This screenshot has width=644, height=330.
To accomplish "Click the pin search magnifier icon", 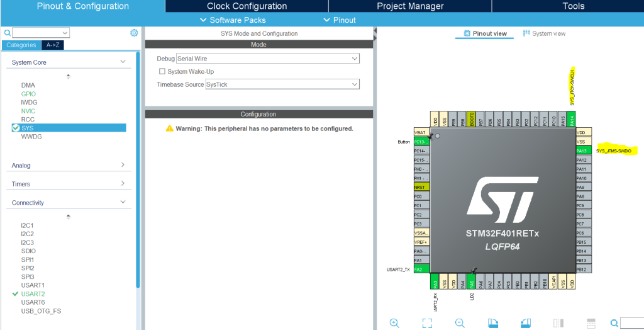I will 614,323.
